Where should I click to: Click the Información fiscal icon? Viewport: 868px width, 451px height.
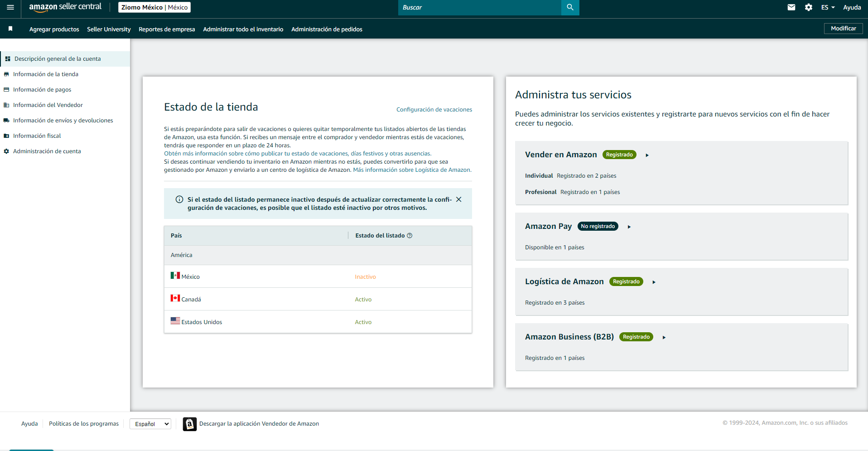pyautogui.click(x=6, y=136)
